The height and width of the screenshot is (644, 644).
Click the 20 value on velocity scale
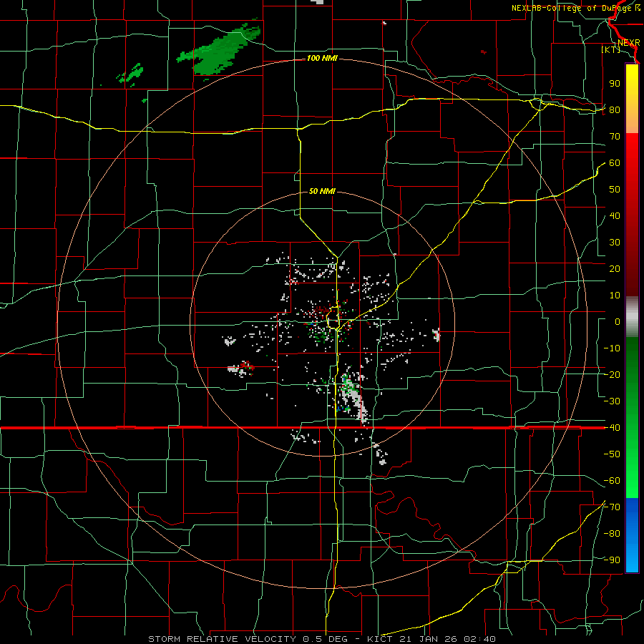click(615, 269)
